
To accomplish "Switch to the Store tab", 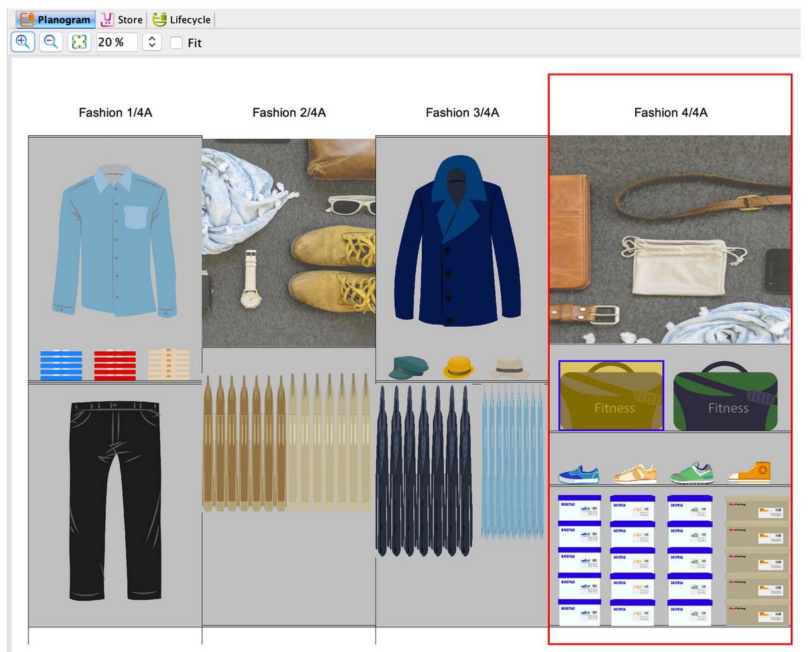I will 122,20.
